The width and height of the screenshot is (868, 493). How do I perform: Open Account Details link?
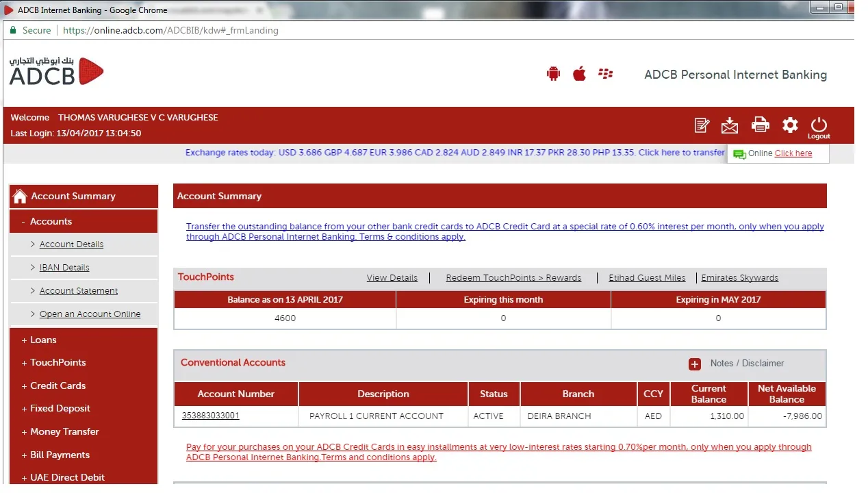coord(71,244)
